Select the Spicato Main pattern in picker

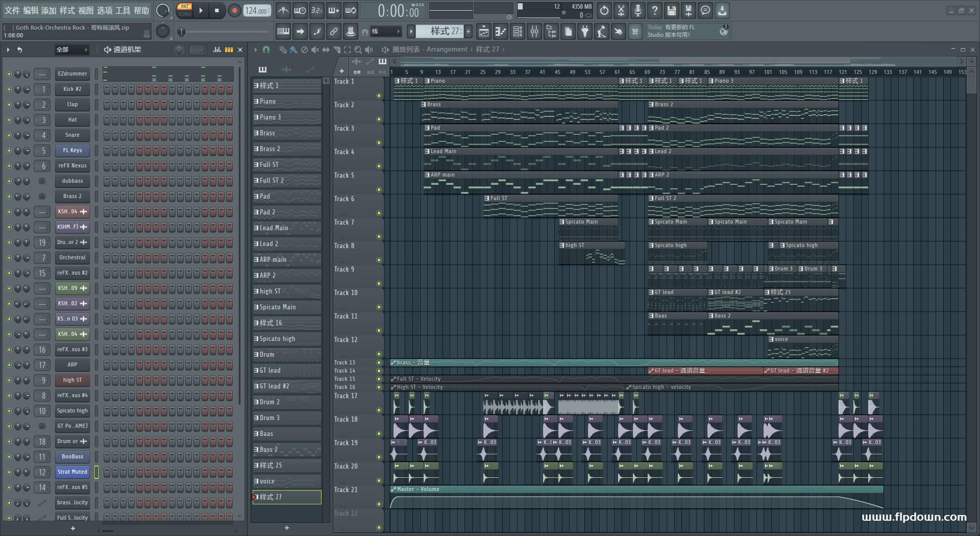287,307
